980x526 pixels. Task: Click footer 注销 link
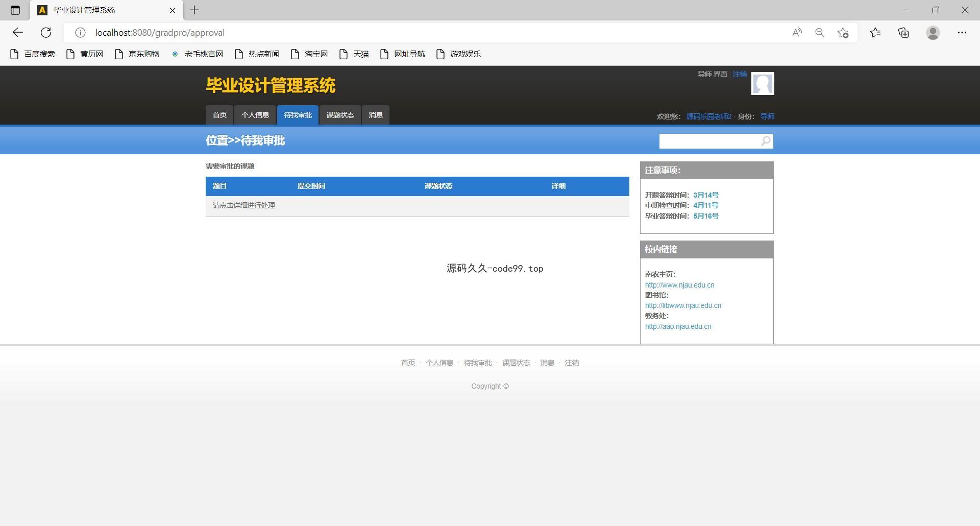(x=572, y=363)
